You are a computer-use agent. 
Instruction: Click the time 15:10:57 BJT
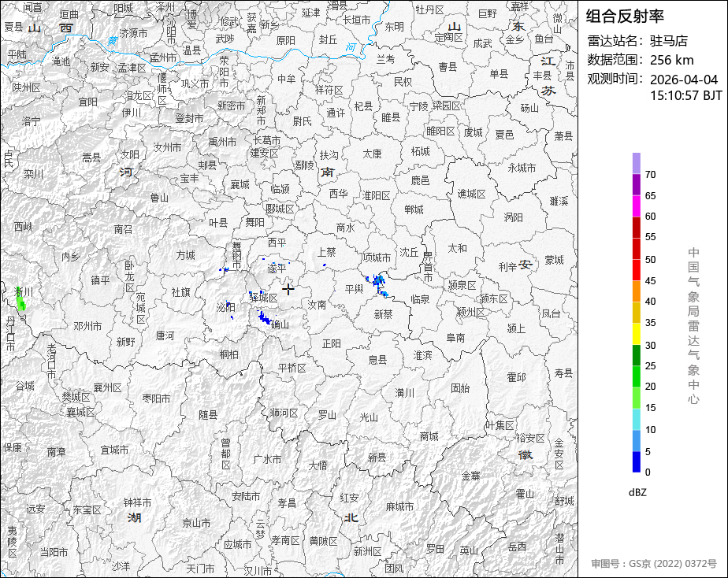point(685,95)
